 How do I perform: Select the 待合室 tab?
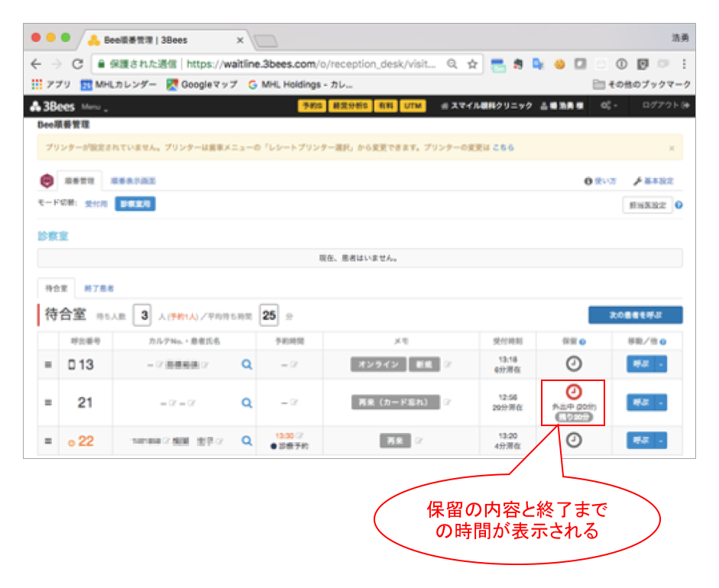[57, 288]
